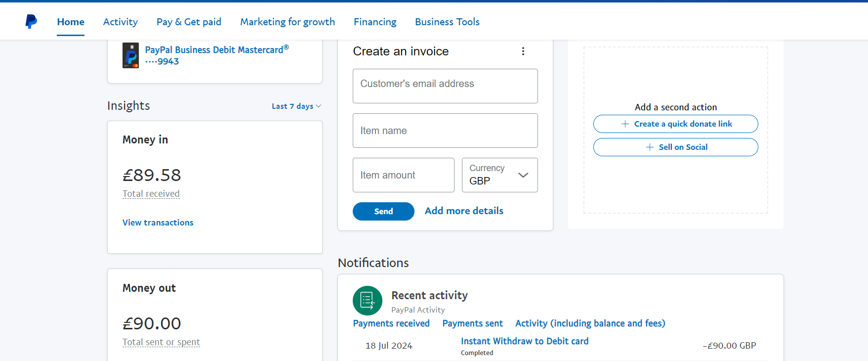Click the Total received label
This screenshot has height=361, width=868.
pyautogui.click(x=151, y=194)
